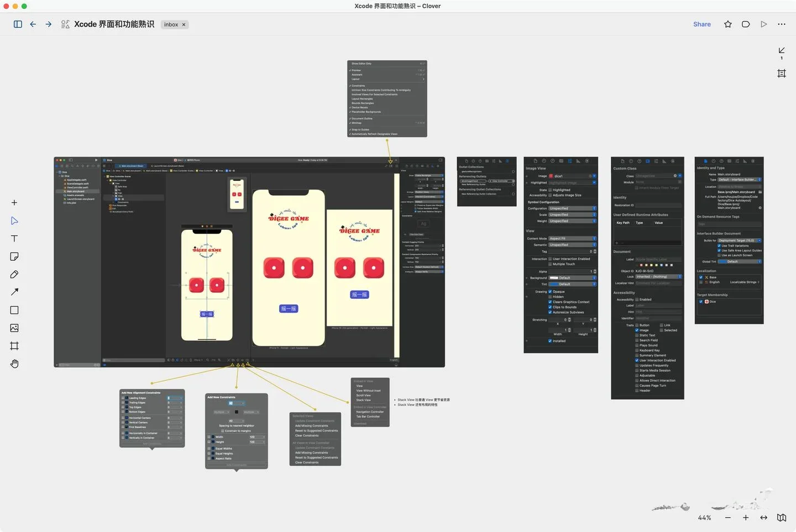Choose the Arrow connector tool
Viewport: 796px width, 532px height.
(x=14, y=292)
